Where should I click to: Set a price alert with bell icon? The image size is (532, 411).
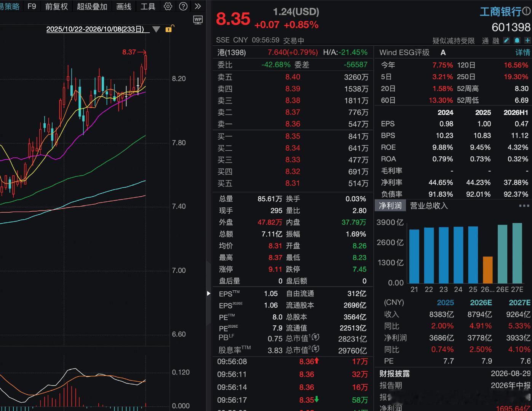[517, 40]
